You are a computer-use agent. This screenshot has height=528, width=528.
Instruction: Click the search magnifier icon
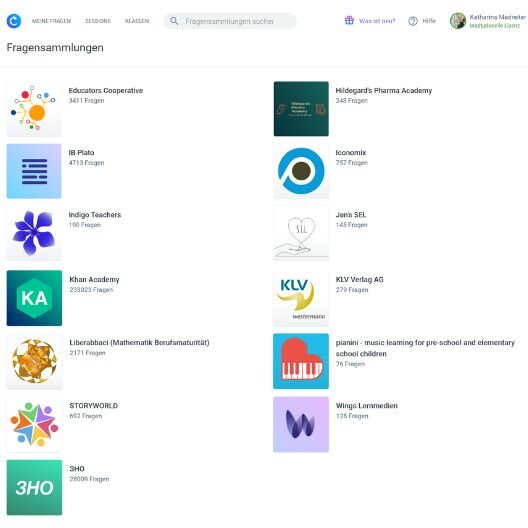(174, 21)
